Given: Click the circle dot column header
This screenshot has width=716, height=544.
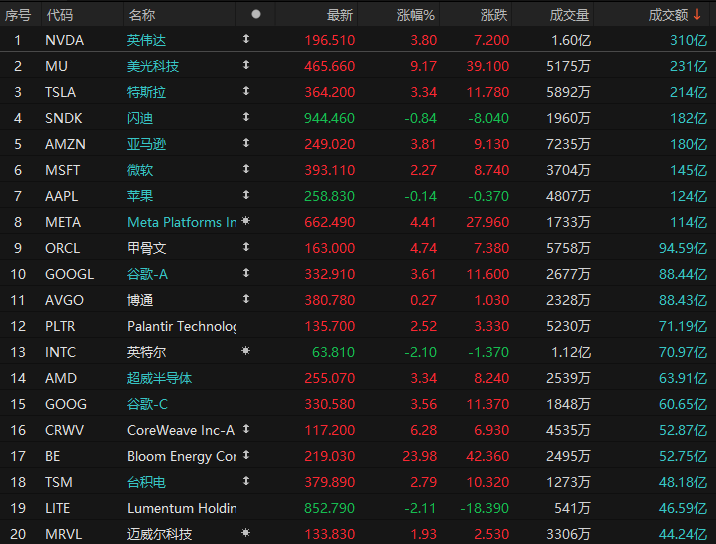Looking at the screenshot, I should point(256,14).
